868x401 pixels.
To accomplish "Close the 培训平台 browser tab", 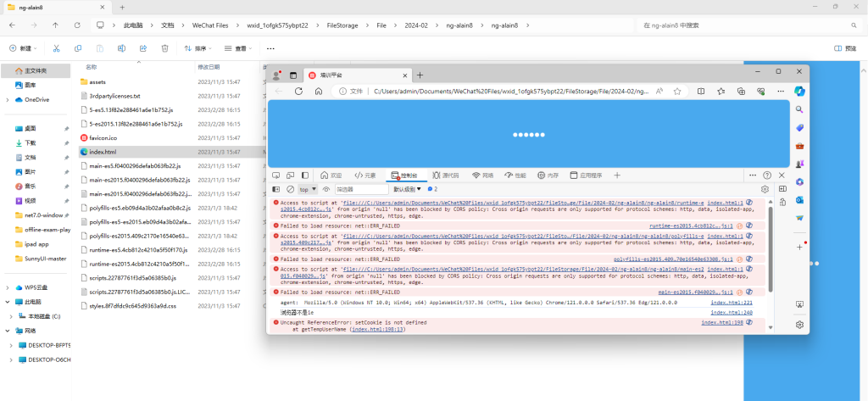I will (x=405, y=75).
